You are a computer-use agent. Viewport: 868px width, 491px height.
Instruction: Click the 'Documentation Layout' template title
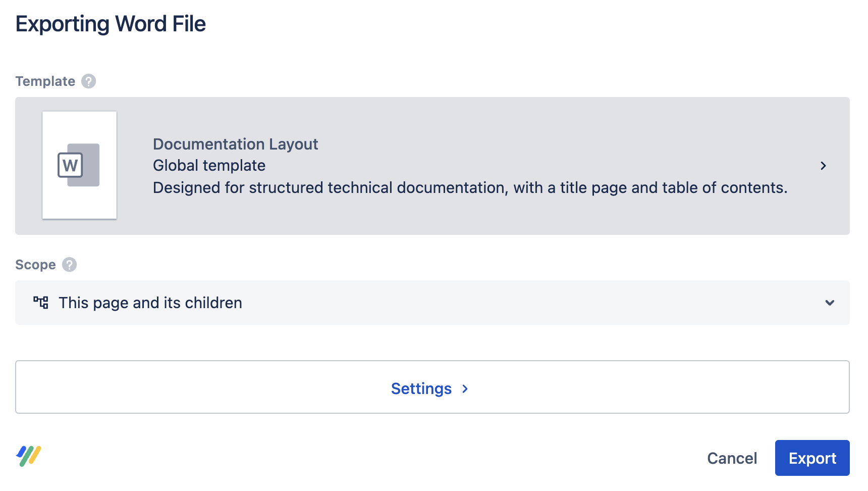click(x=235, y=144)
